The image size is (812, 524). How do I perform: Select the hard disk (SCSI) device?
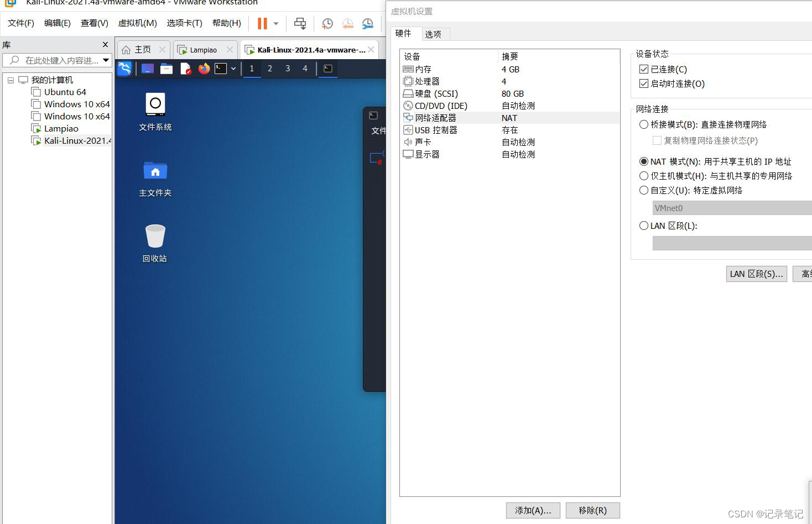[509, 93]
